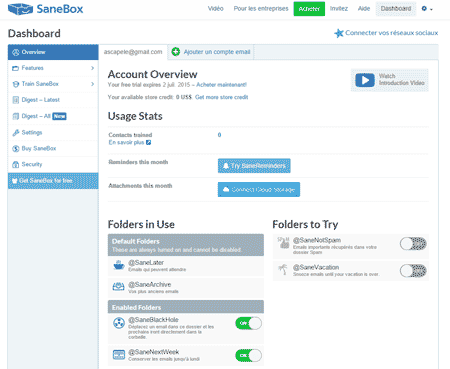Viewport: 450px width, 369px height.
Task: Click the SaneBox logo icon
Action: 20,9
